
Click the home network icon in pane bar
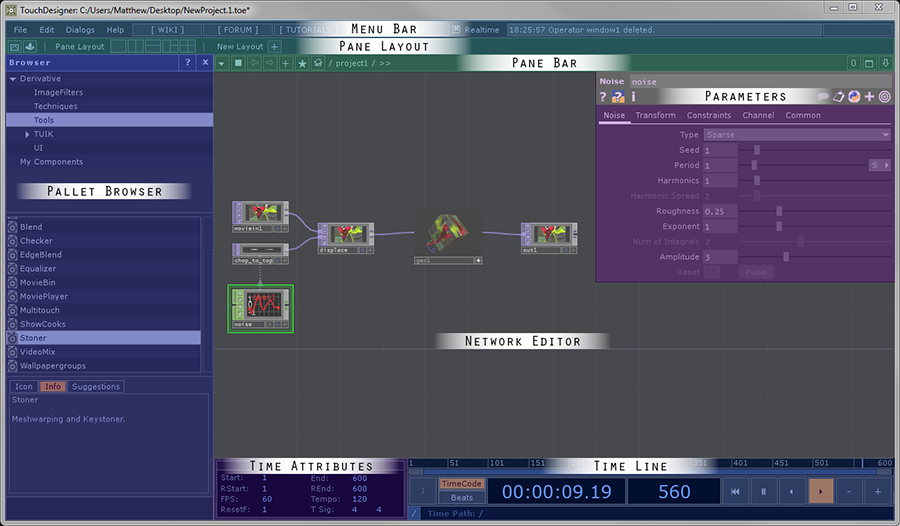(x=318, y=63)
